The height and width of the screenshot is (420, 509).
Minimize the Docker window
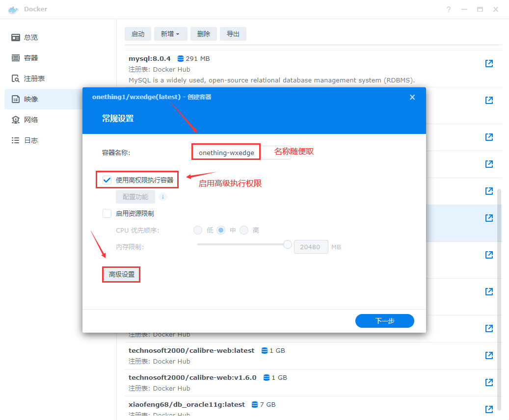[464, 9]
